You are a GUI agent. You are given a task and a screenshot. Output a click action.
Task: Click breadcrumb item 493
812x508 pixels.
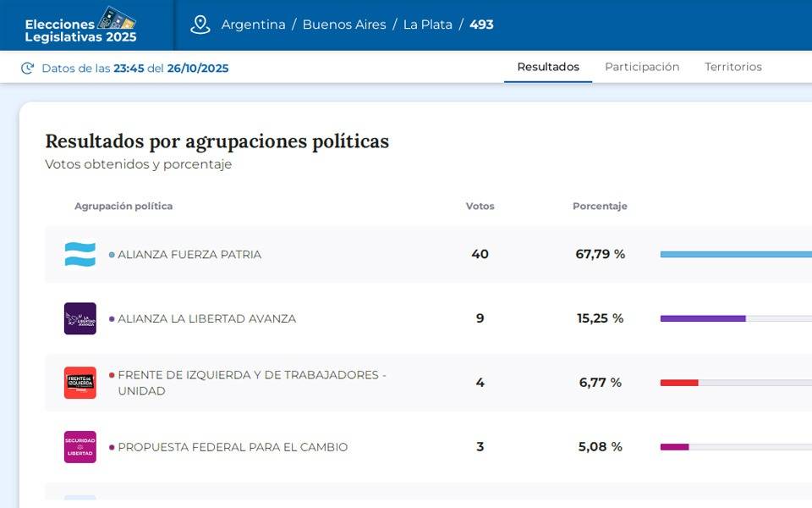[x=481, y=25]
